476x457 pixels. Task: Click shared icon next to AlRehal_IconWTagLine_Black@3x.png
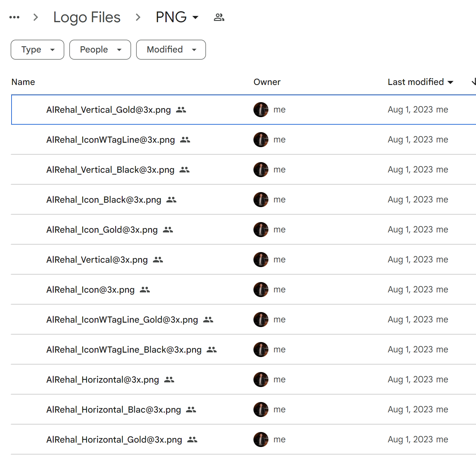[x=212, y=350]
